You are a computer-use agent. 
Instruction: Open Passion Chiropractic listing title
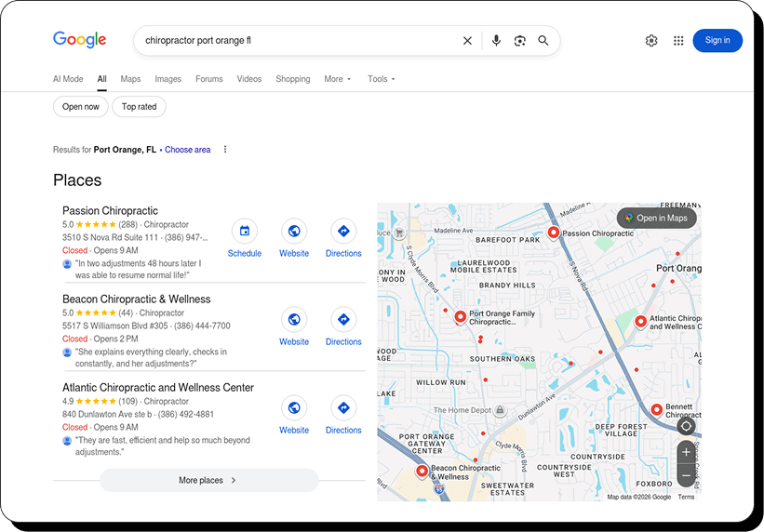point(110,211)
